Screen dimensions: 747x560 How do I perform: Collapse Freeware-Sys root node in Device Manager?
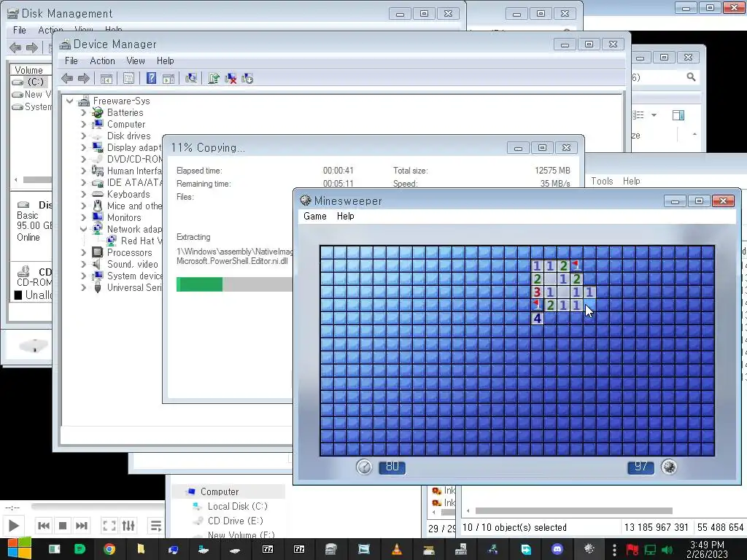70,101
